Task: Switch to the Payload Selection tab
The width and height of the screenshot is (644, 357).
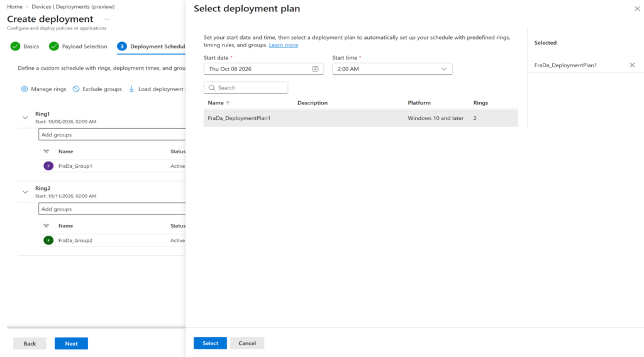Action: click(x=78, y=47)
